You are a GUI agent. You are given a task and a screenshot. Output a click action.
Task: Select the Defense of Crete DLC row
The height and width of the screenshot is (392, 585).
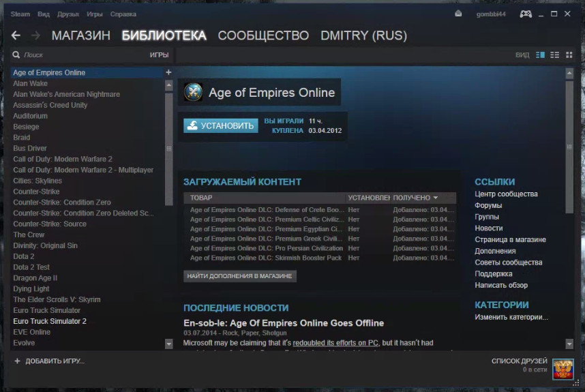coord(320,210)
